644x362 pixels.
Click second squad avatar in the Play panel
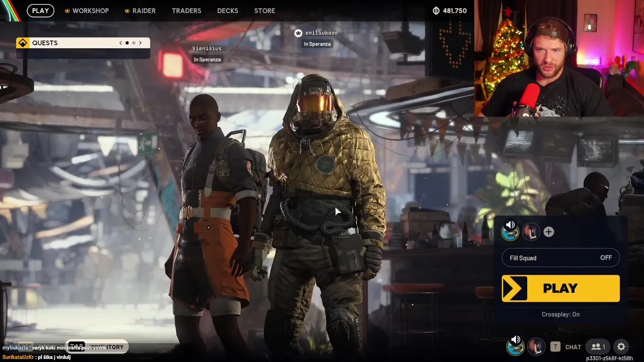click(x=531, y=232)
